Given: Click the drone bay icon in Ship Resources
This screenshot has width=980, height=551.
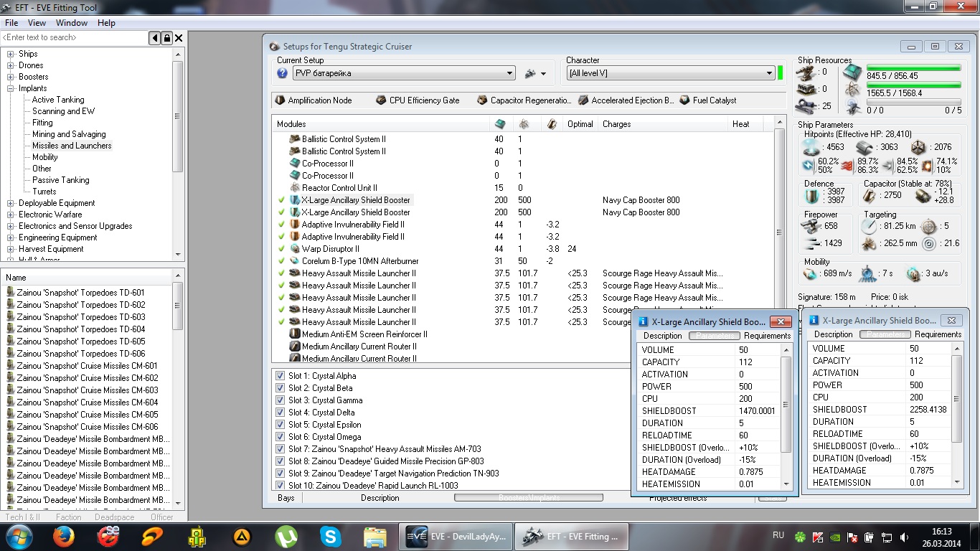Looking at the screenshot, I should click(852, 108).
